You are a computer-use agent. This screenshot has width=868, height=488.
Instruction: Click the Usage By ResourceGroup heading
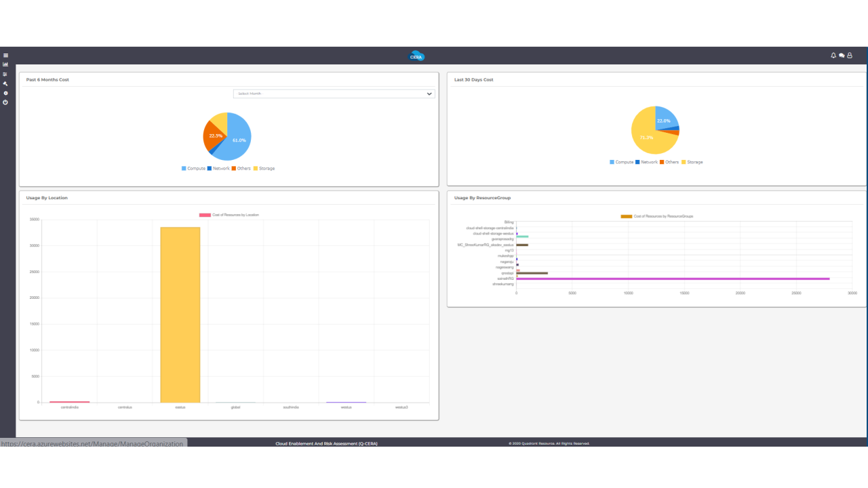[x=483, y=198]
